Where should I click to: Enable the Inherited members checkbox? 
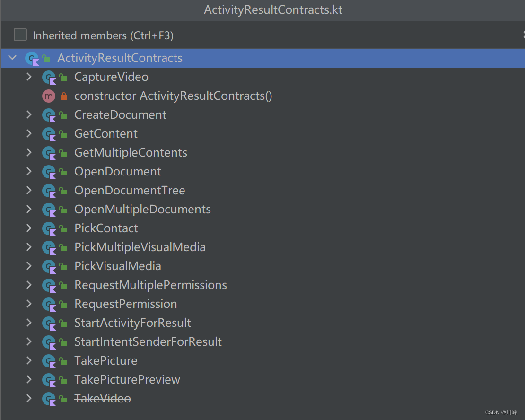[x=20, y=35]
